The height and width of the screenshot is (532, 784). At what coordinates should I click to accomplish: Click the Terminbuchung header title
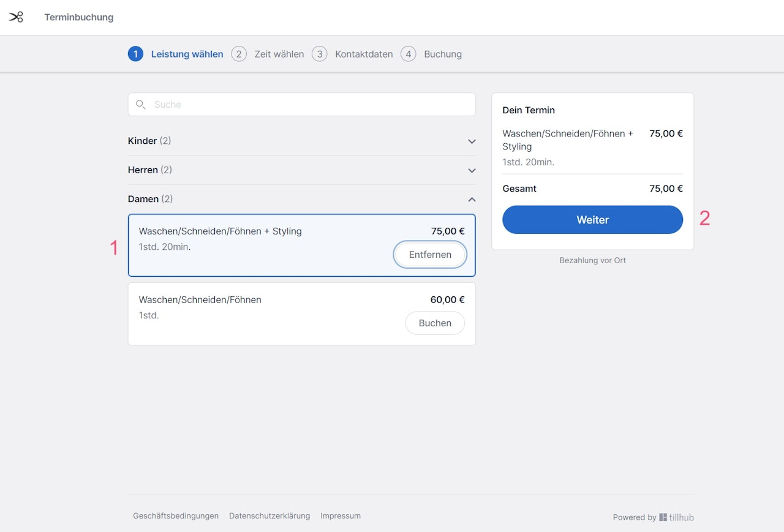pyautogui.click(x=79, y=17)
